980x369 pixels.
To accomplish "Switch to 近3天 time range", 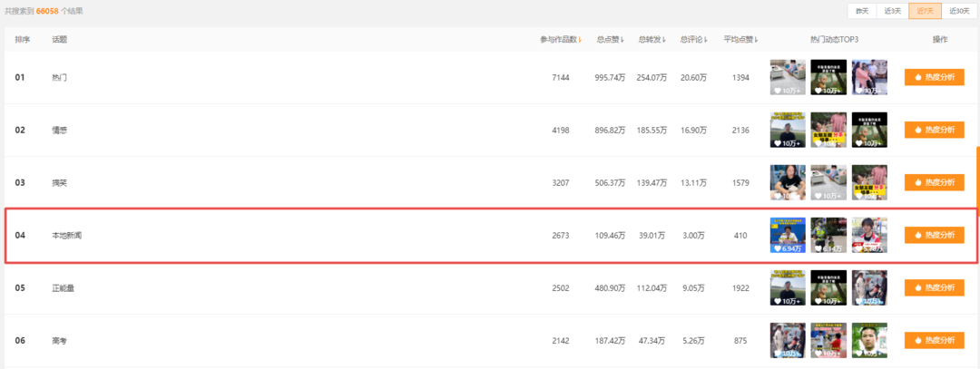I will 893,11.
